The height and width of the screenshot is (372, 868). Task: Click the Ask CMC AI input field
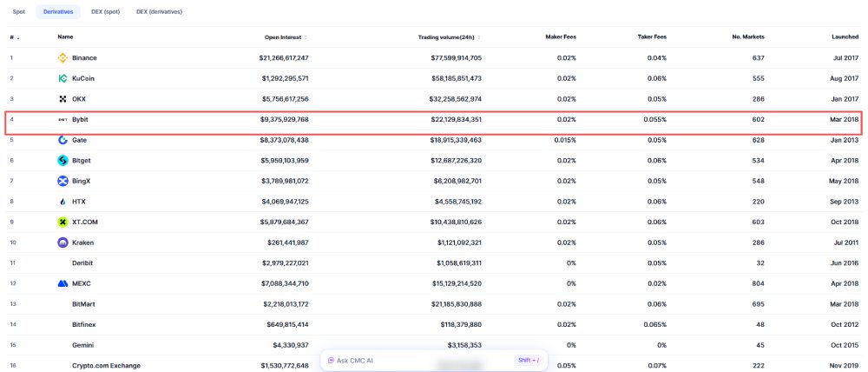(x=417, y=360)
